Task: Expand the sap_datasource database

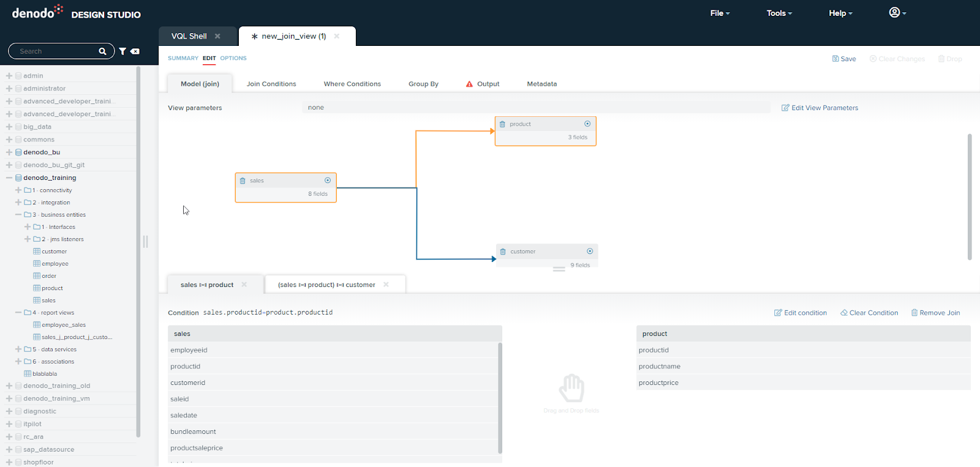Action: [9, 449]
